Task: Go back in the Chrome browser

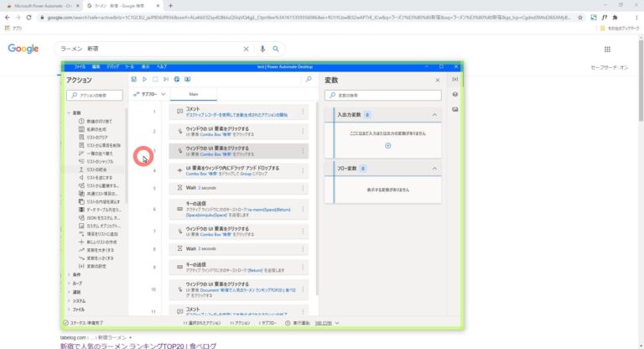Action: (x=8, y=18)
